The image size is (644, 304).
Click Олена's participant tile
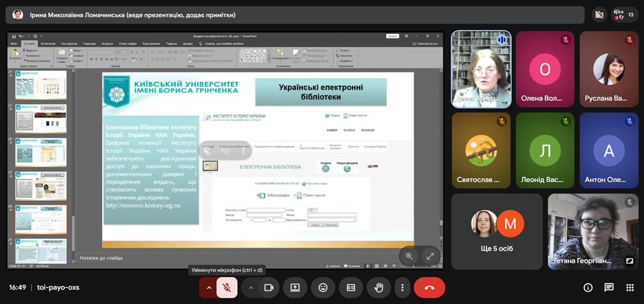pyautogui.click(x=545, y=69)
